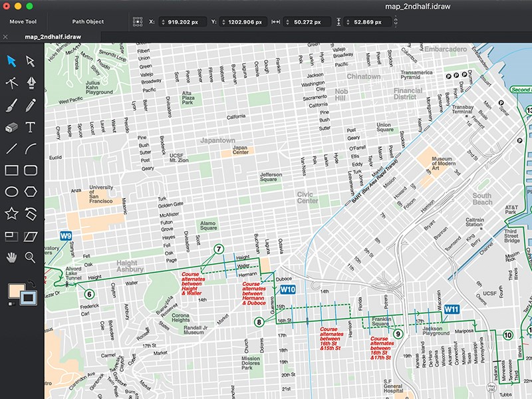Viewport: 532px width, 399px height.
Task: Click the 'Embarcadero' label on the map
Action: (446, 49)
